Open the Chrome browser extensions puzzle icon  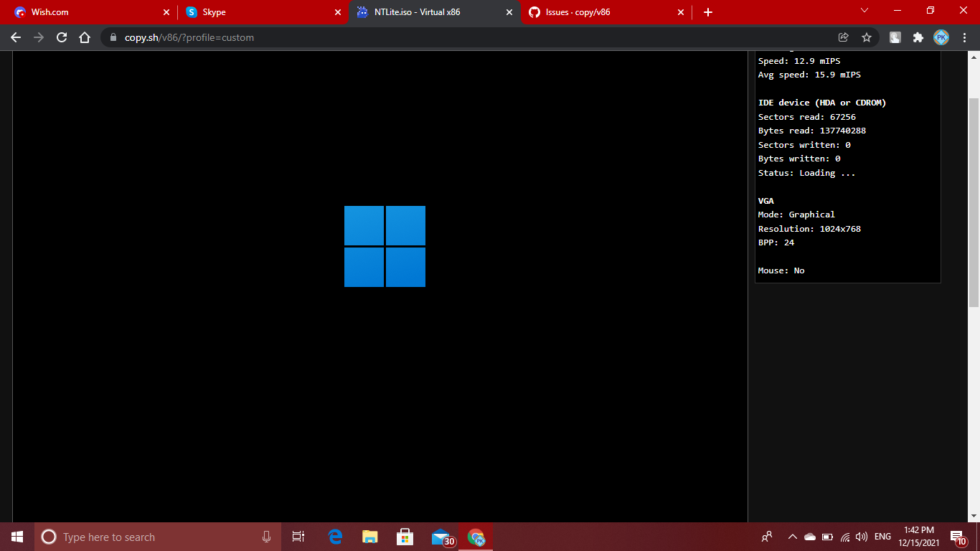[919, 37]
